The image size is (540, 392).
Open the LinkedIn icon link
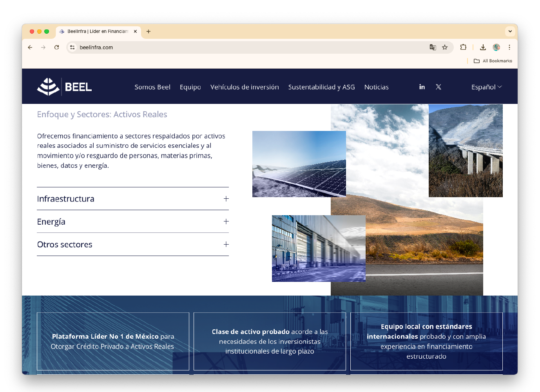[422, 87]
